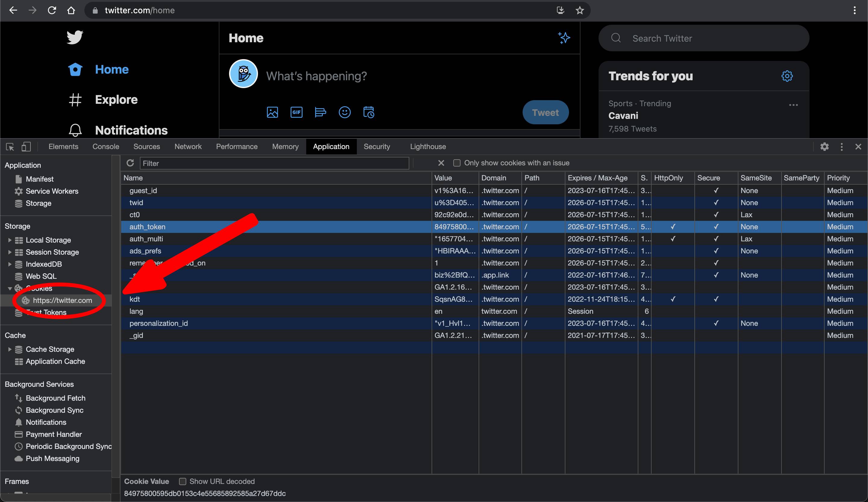The image size is (868, 502).
Task: Click the cookie Filter input
Action: 274,164
